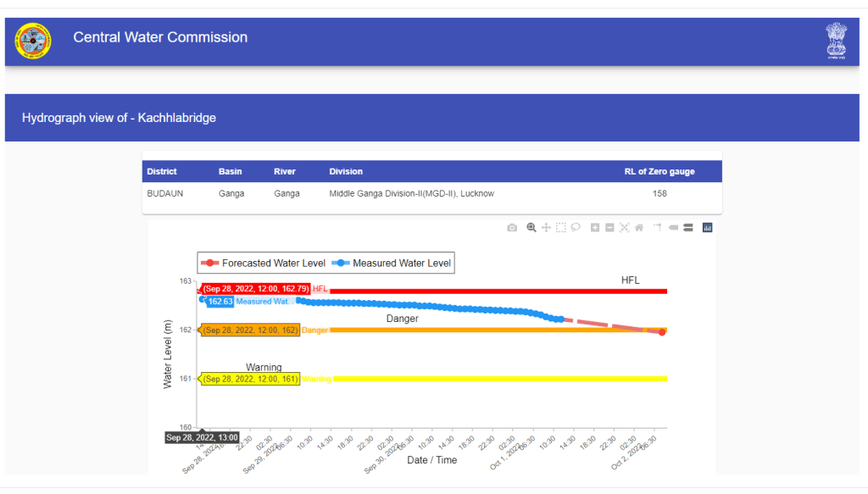
Task: Toggle spike lines on the chart
Action: (658, 227)
